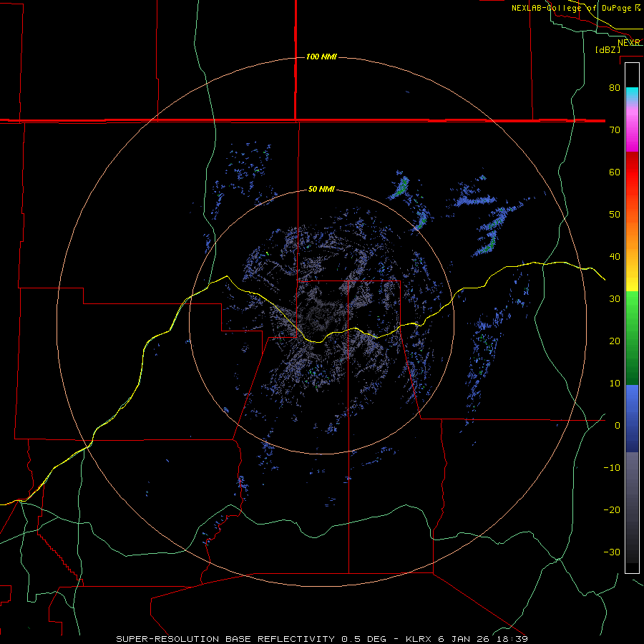Screen dimensions: 644x644
Task: Click the 30 value on the dBZ scale
Action: (615, 299)
